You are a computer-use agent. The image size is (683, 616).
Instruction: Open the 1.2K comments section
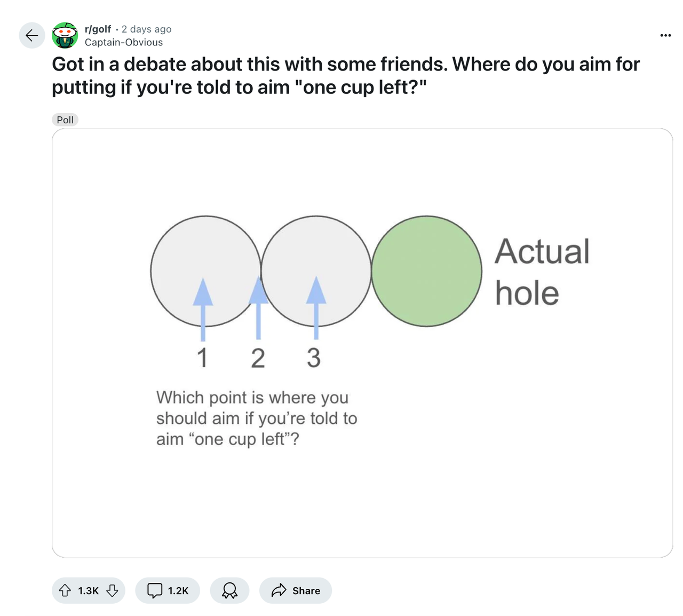168,590
